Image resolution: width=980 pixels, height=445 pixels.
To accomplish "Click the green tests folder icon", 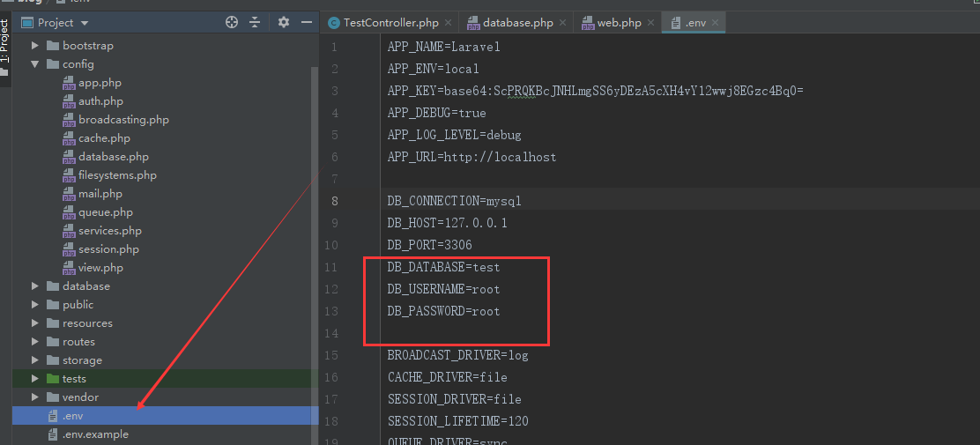I will click(x=53, y=379).
